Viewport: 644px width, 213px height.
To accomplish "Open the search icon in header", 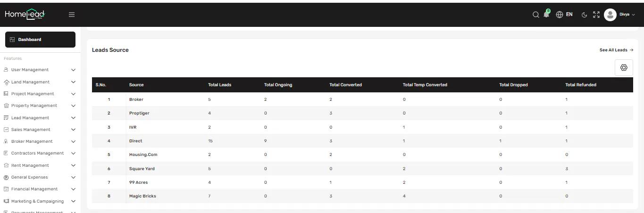I will click(x=535, y=15).
